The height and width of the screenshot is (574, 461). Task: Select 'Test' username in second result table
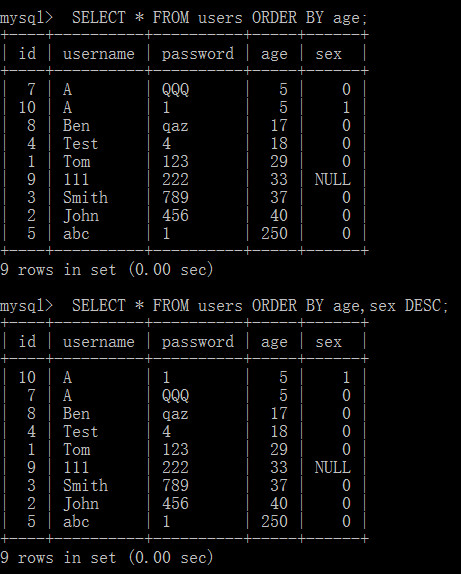81,432
